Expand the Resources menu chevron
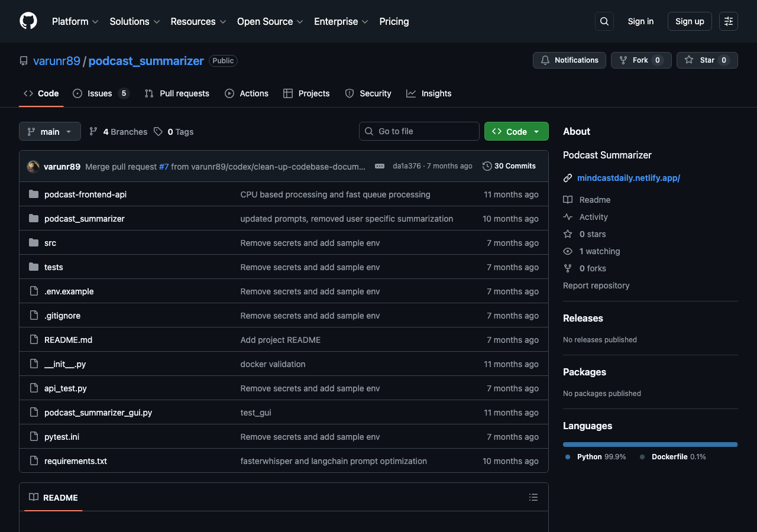This screenshot has height=532, width=757. [x=222, y=21]
